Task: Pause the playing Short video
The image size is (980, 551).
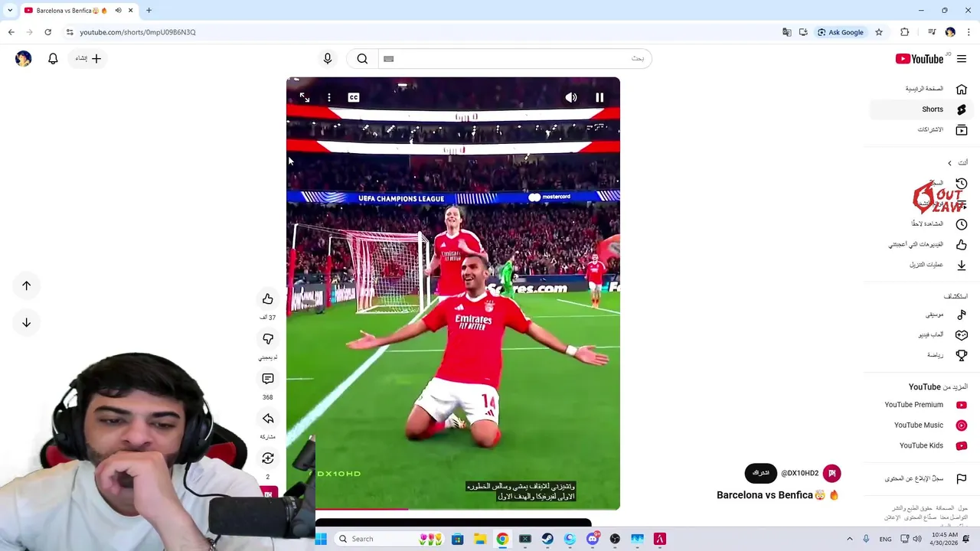Action: [599, 97]
